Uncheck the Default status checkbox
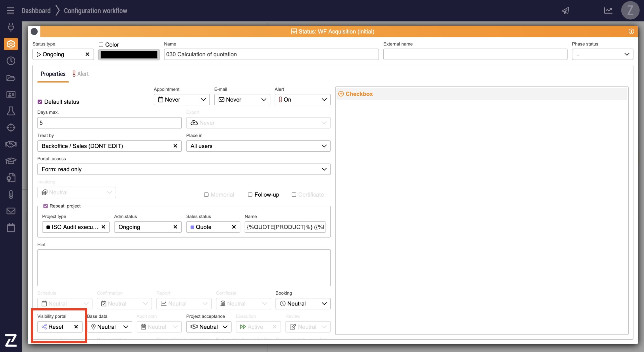 40,102
